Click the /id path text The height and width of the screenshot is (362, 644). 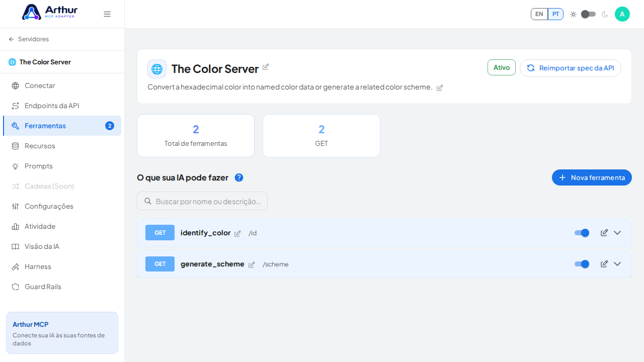[253, 233]
